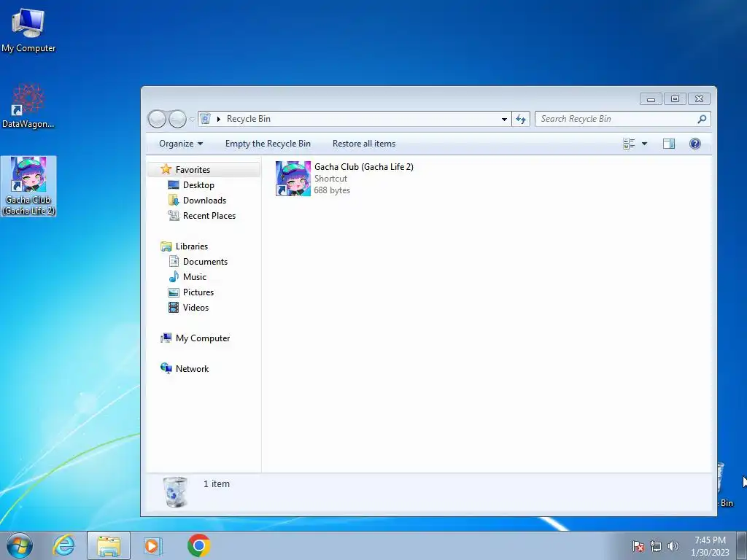Click Windows Explorer taskbar button
This screenshot has height=560, width=747.
109,545
